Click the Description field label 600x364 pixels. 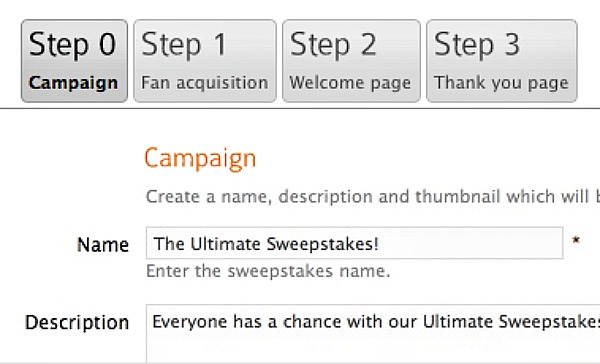77,323
